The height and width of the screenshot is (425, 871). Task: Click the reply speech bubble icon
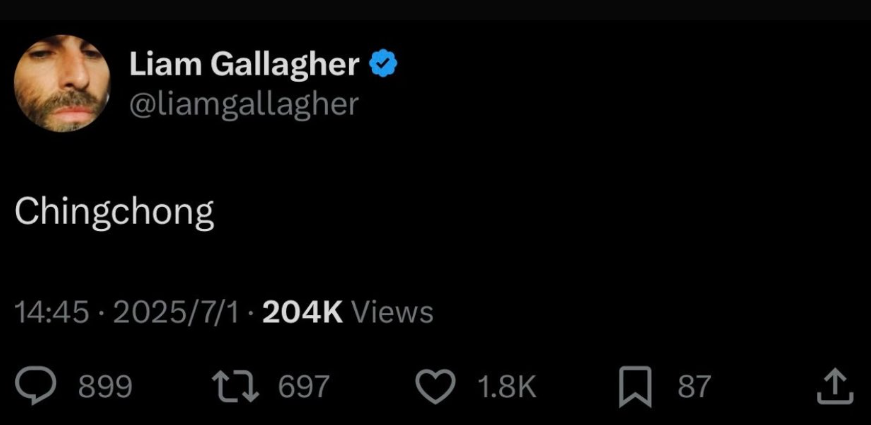(37, 387)
